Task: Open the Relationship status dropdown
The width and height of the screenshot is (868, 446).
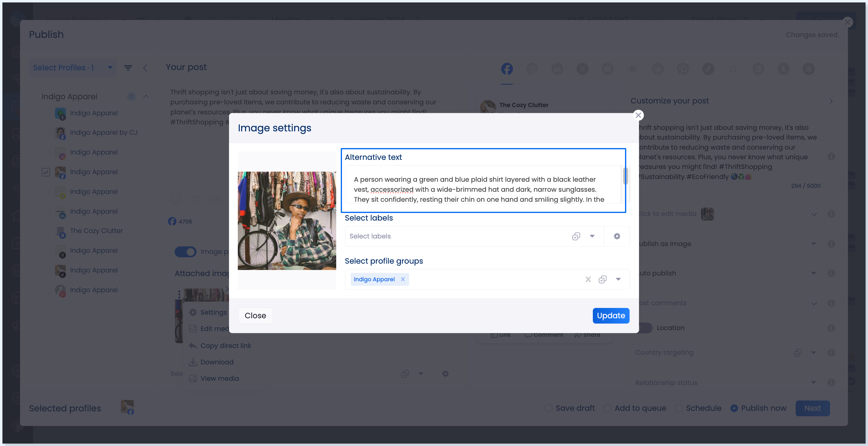Action: [x=814, y=383]
